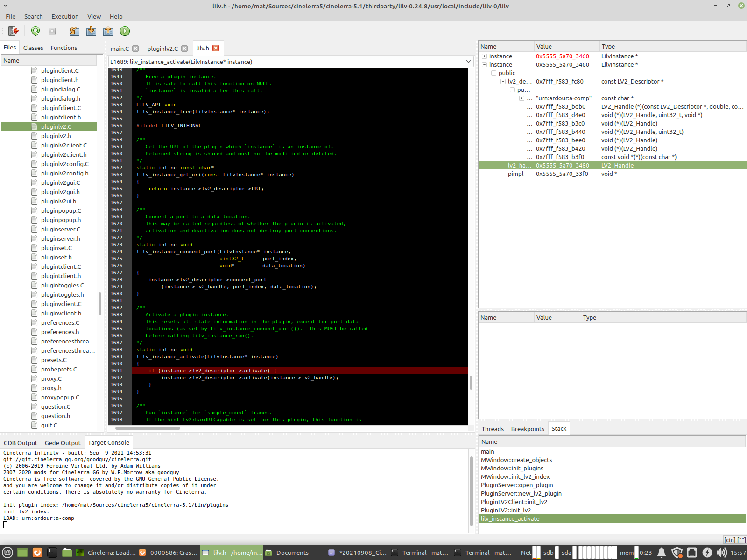Click the Step Over (Next) toolbar icon

point(74,31)
